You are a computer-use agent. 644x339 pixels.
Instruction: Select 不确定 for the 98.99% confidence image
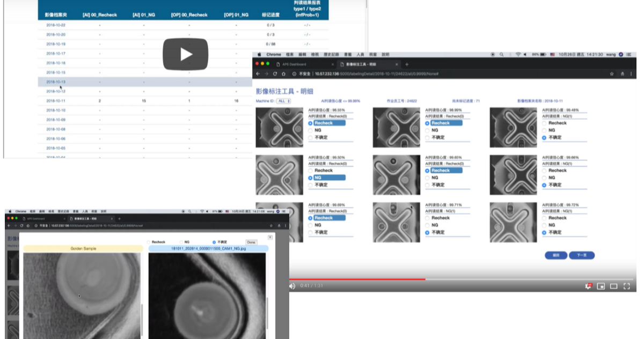(428, 138)
